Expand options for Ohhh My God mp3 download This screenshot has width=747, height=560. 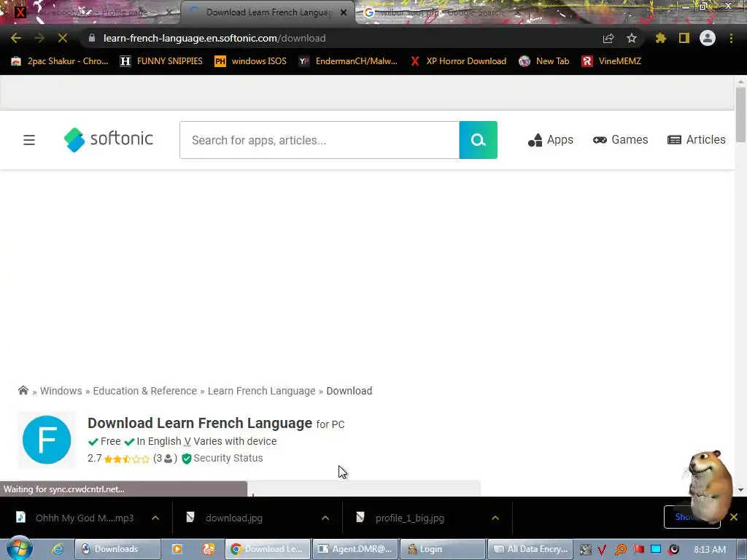[x=155, y=518]
